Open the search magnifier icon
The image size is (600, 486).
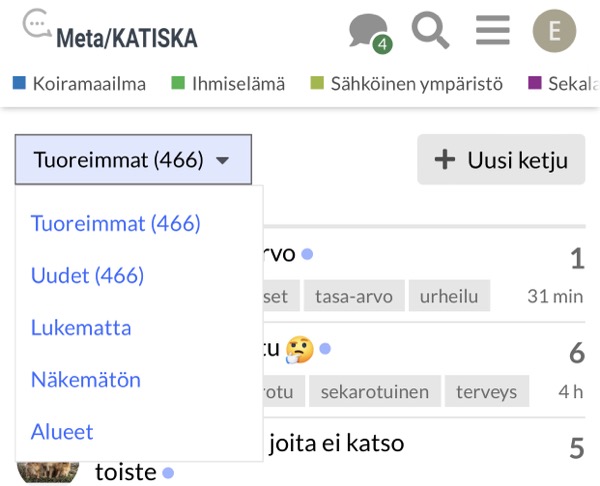430,30
